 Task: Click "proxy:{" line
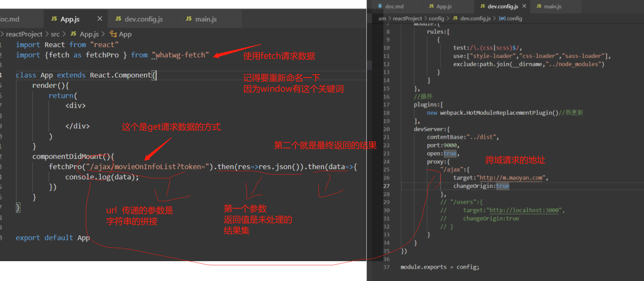[x=438, y=162]
